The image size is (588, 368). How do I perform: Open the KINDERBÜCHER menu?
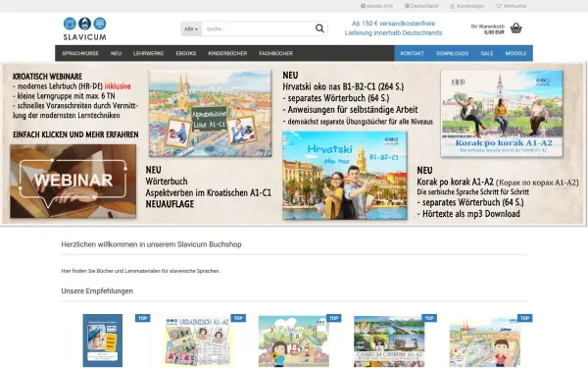[x=227, y=53]
